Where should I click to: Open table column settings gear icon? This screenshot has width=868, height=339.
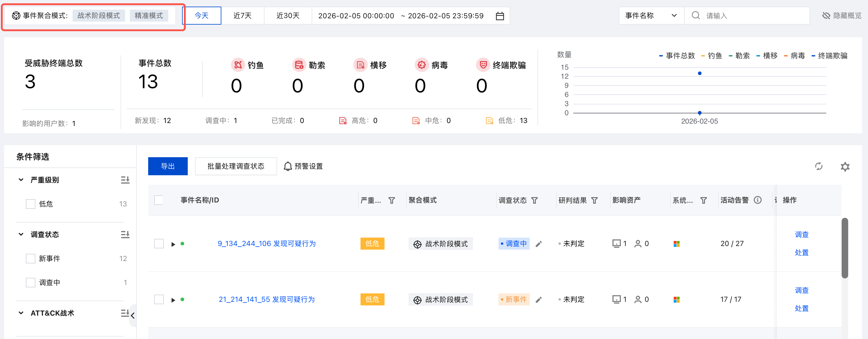pyautogui.click(x=845, y=166)
